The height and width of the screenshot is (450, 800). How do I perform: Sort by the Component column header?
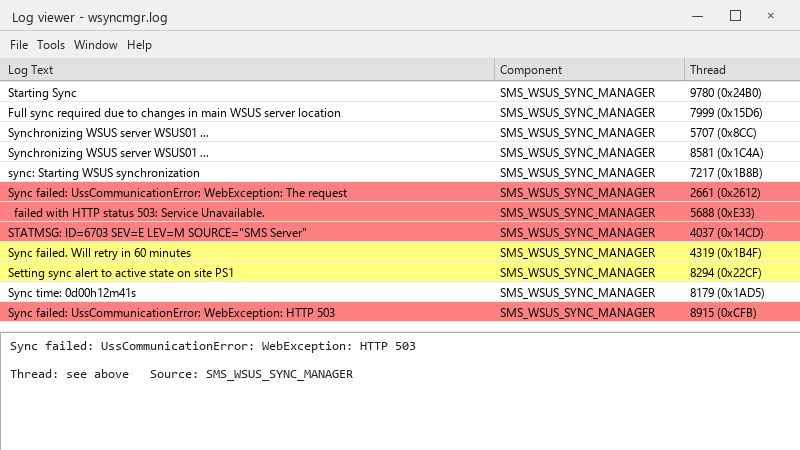coord(589,70)
